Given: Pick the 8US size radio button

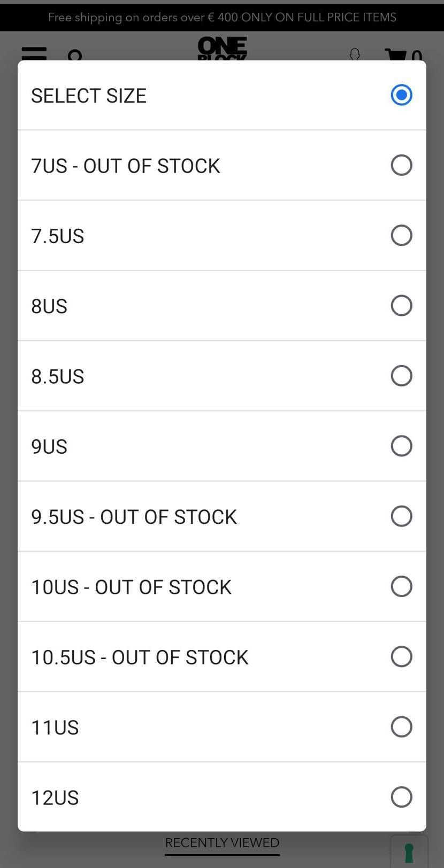Looking at the screenshot, I should pos(401,306).
